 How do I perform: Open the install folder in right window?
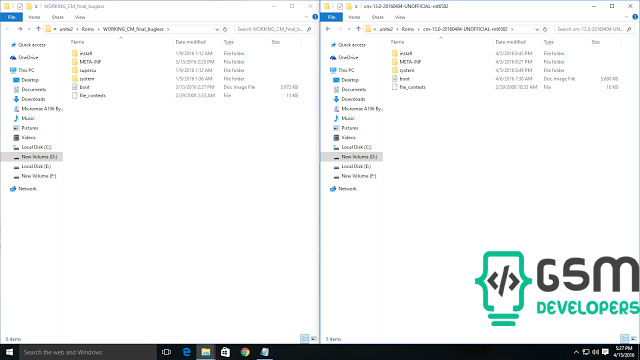click(406, 53)
